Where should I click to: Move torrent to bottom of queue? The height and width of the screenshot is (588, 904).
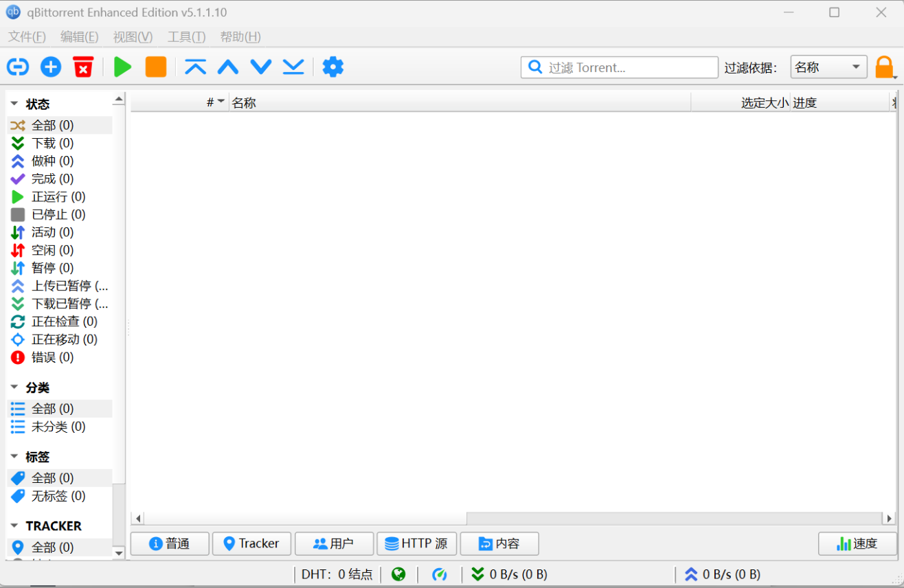tap(293, 67)
